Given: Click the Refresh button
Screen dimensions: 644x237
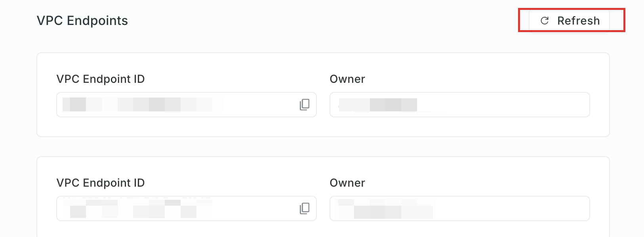Looking at the screenshot, I should pos(569,21).
